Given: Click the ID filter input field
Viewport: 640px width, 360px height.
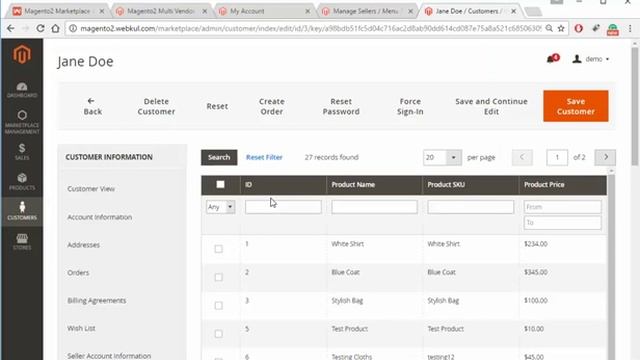Looking at the screenshot, I should click(283, 207).
